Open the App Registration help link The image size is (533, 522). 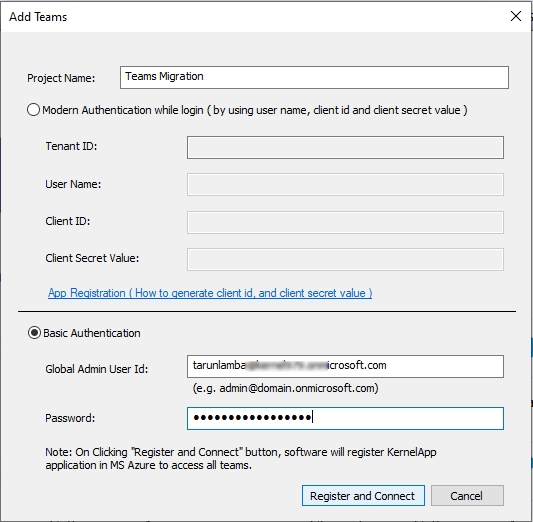pos(210,293)
